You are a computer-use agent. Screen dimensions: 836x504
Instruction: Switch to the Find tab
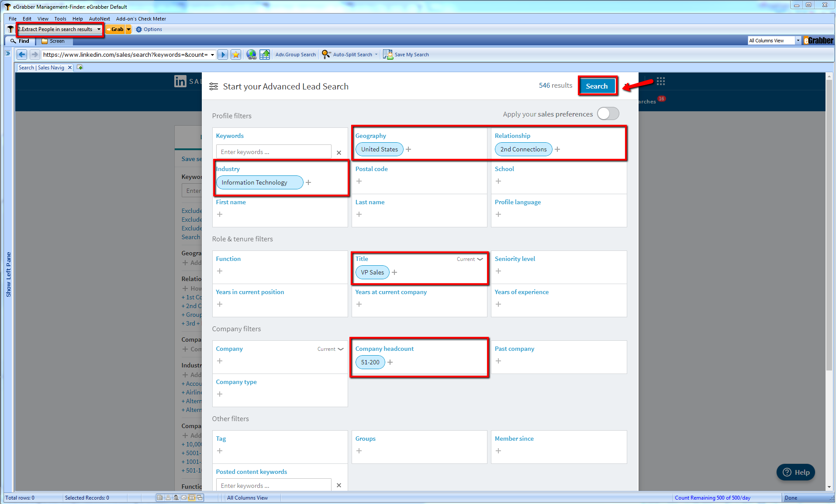click(20, 41)
